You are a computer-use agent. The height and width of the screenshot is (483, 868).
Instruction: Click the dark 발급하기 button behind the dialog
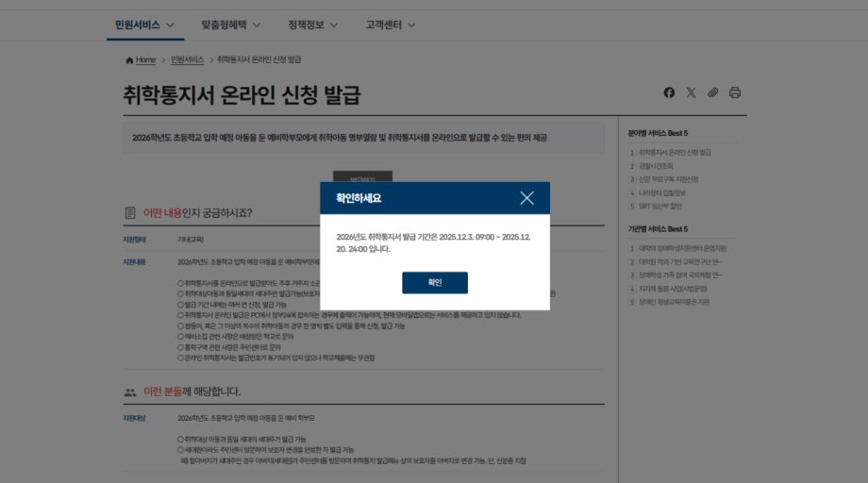point(362,176)
